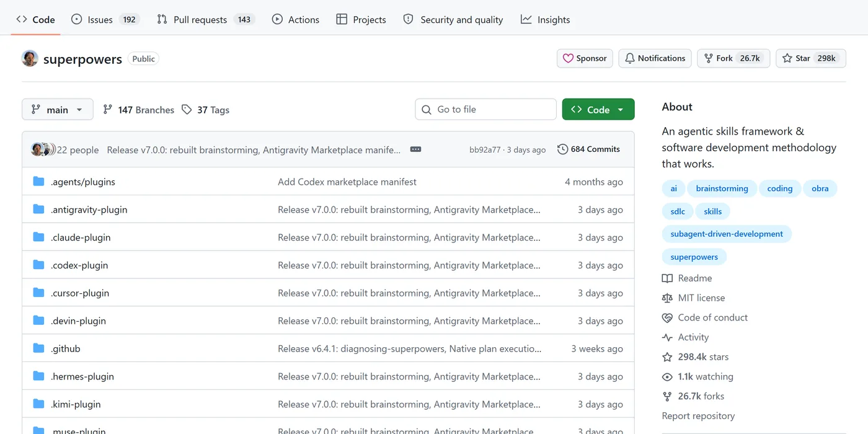Open the Code of conduct link
The height and width of the screenshot is (434, 868).
(x=705, y=317)
